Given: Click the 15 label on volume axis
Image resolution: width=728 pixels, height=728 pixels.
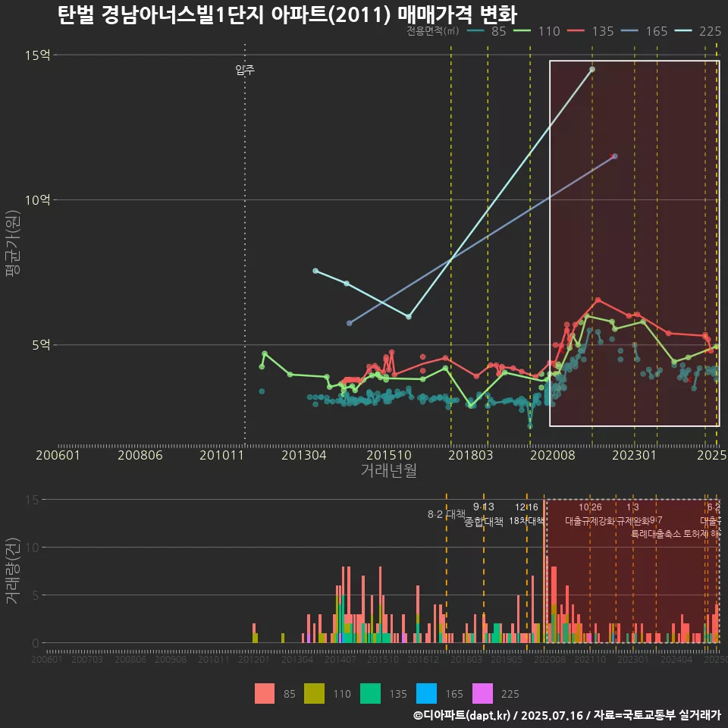Looking at the screenshot, I should pyautogui.click(x=33, y=500).
